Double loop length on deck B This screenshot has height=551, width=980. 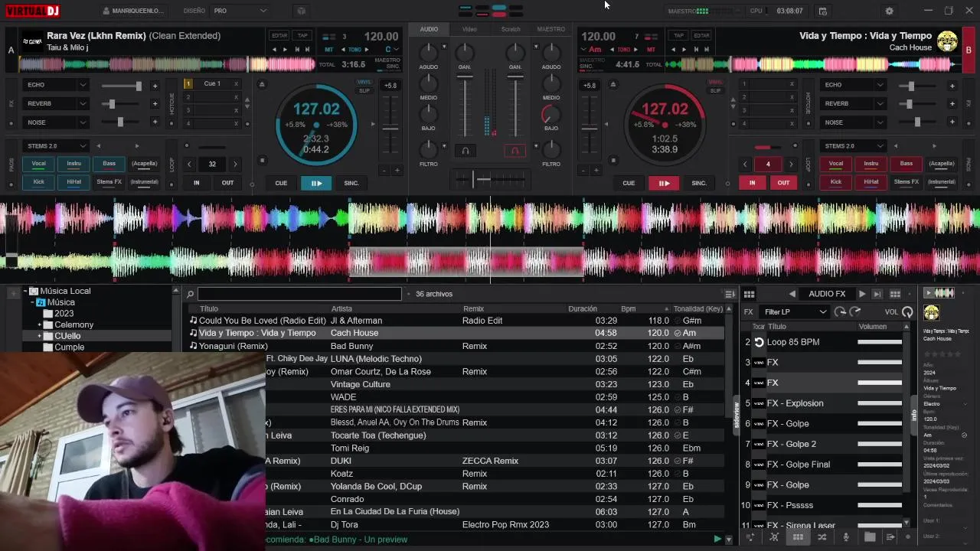pyautogui.click(x=791, y=164)
